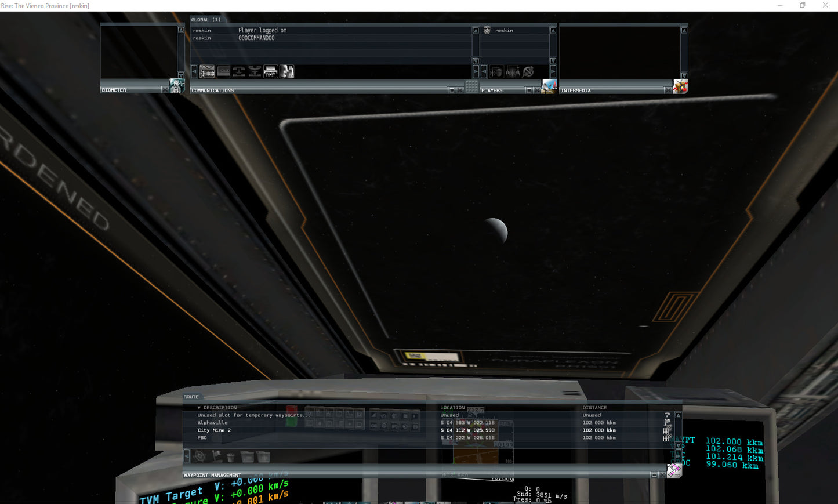Expand communications toolbar with right arrow

click(x=476, y=72)
